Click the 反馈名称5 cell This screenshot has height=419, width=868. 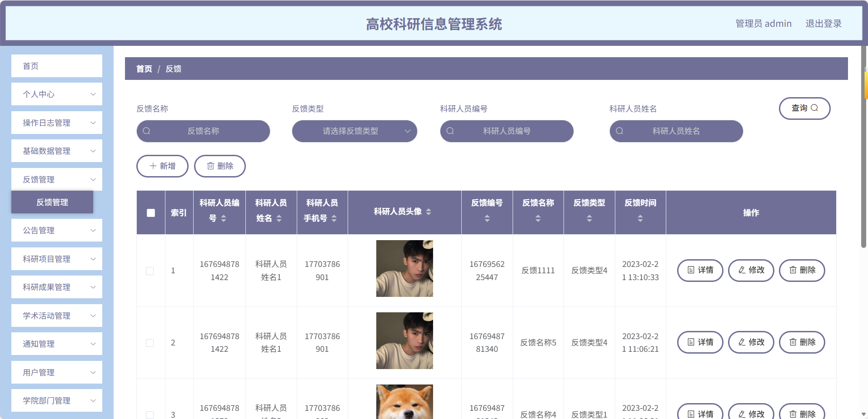point(538,343)
